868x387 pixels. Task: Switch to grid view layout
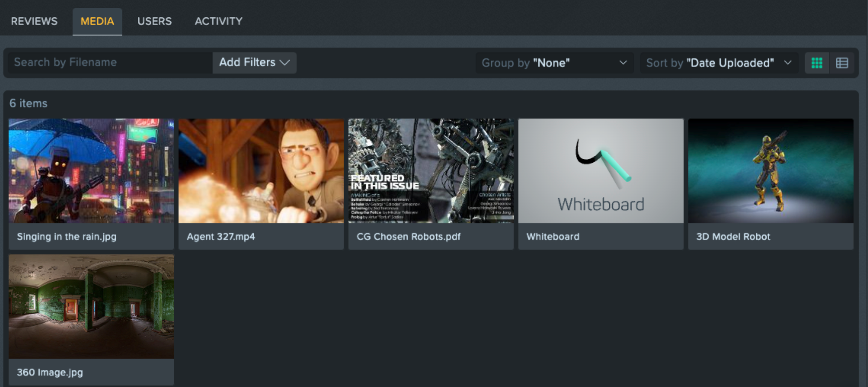click(817, 63)
